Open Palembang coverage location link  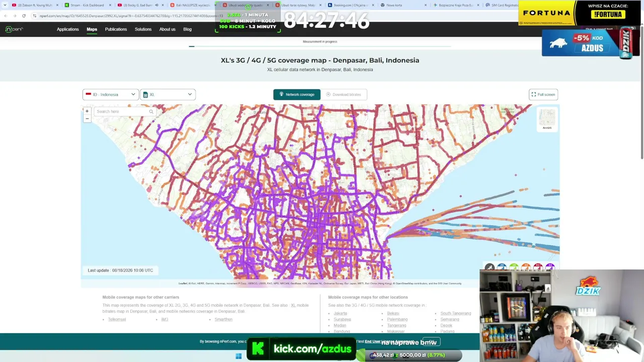(397, 319)
